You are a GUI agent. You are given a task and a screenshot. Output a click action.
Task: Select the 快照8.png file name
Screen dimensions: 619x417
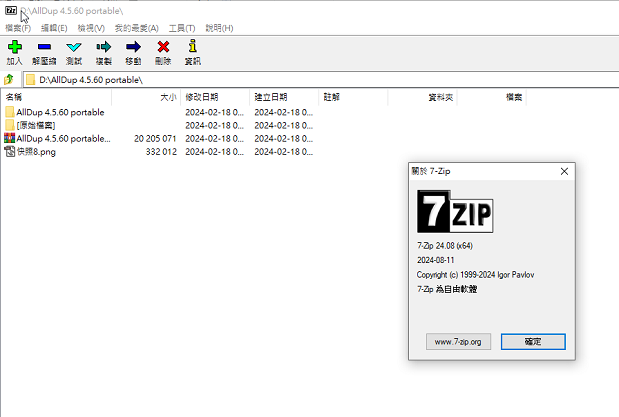(x=36, y=152)
